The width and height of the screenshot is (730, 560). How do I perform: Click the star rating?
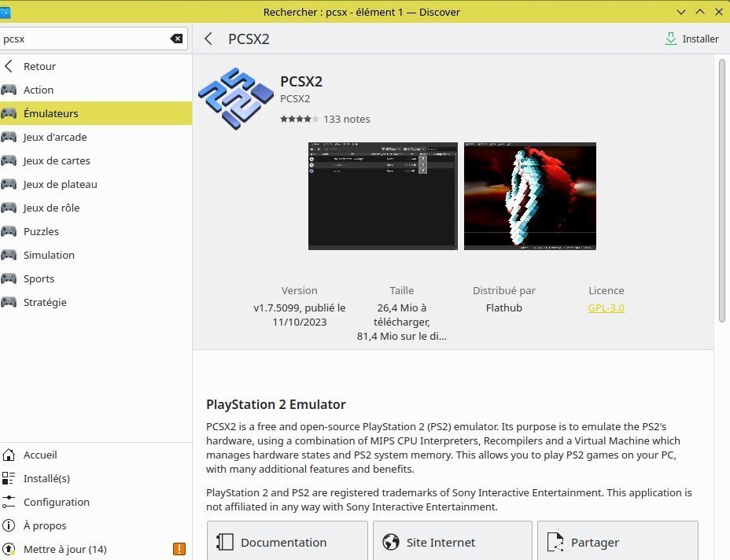pyautogui.click(x=300, y=120)
